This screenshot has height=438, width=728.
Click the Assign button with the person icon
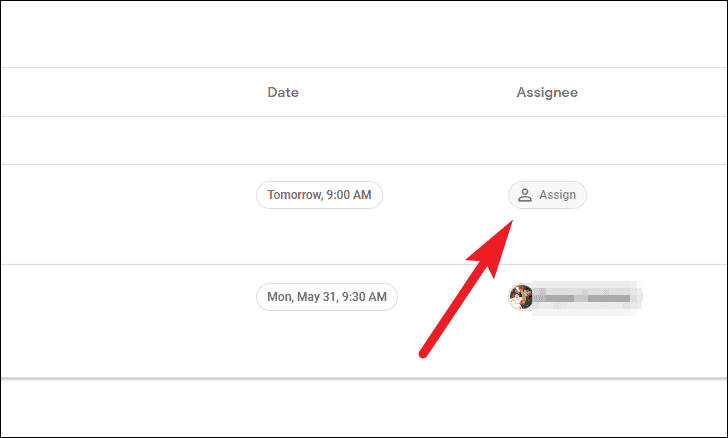point(547,195)
